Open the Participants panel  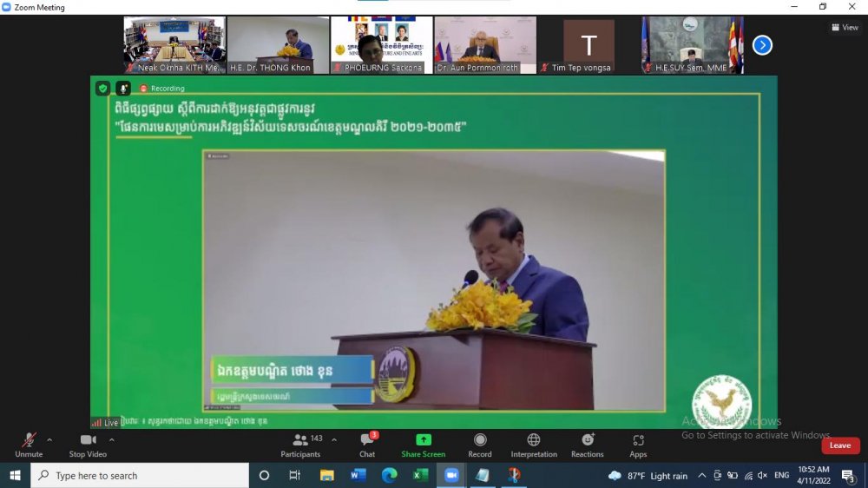coord(300,445)
